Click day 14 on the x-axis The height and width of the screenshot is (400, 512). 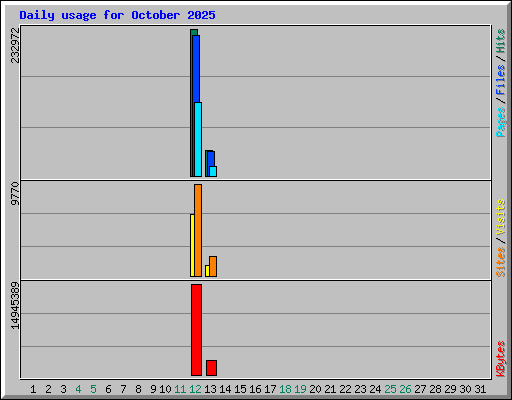tap(225, 389)
